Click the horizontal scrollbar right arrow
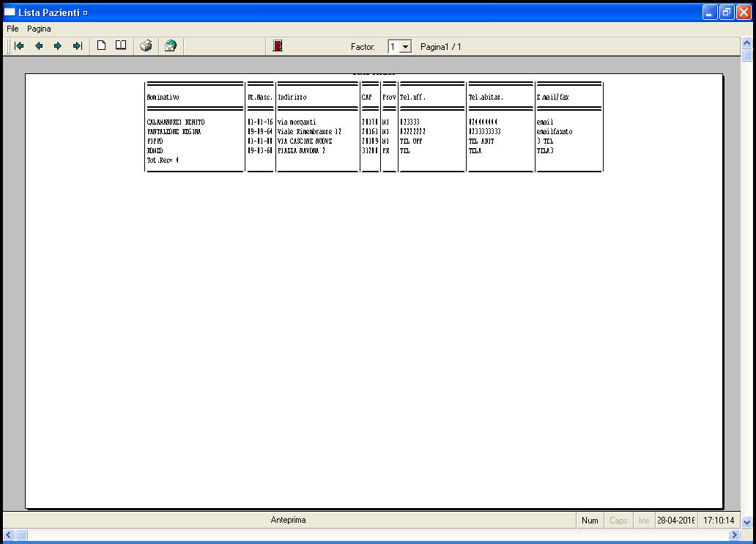This screenshot has width=756, height=544. pyautogui.click(x=734, y=534)
